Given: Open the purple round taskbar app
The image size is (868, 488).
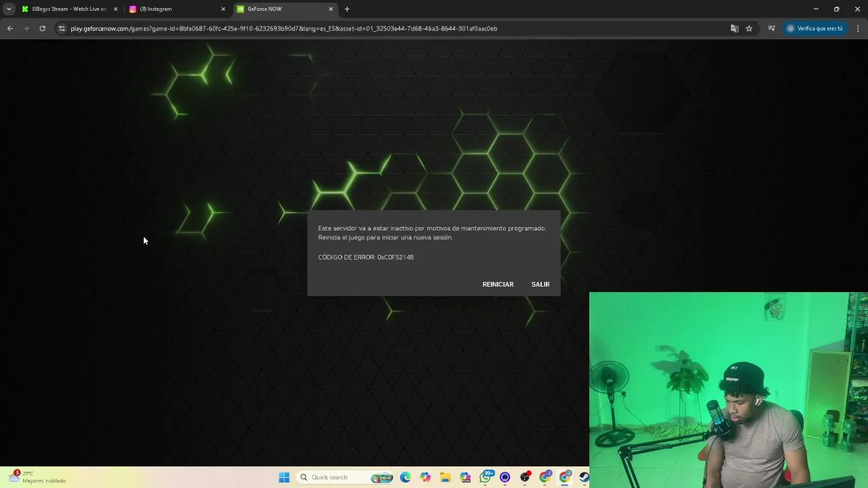Looking at the screenshot, I should tap(505, 477).
